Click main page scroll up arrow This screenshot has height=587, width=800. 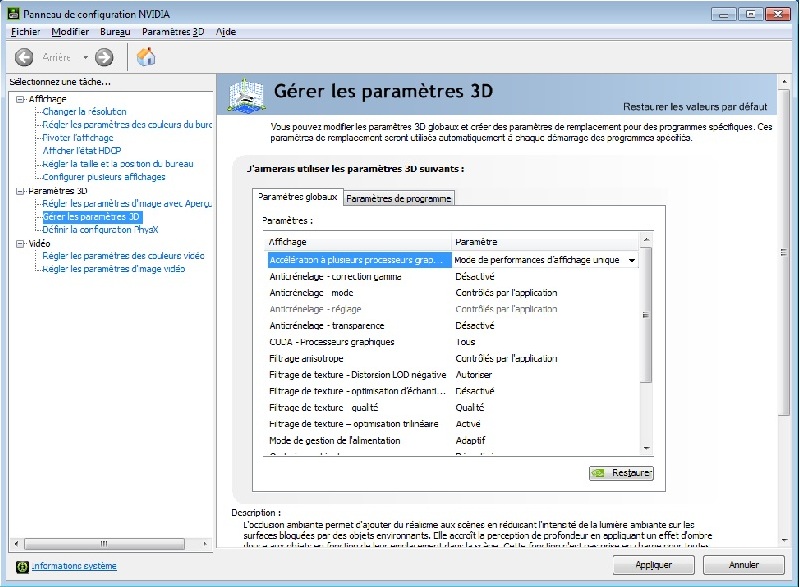click(784, 82)
